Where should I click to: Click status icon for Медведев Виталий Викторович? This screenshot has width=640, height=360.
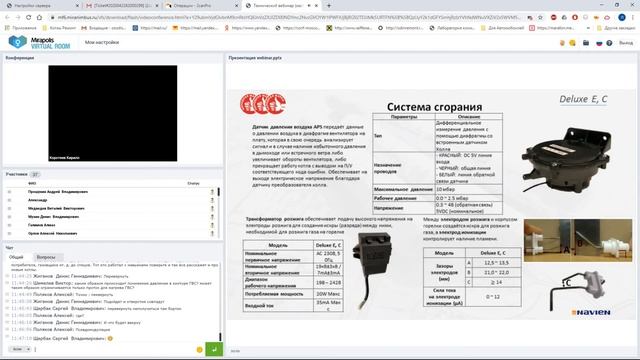pos(212,209)
